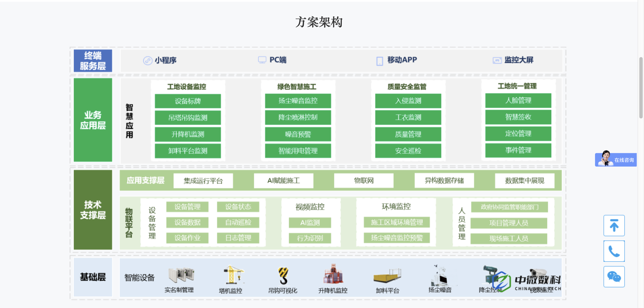
Task: Click the 扬尘噪音监控 box
Action: coord(298,101)
